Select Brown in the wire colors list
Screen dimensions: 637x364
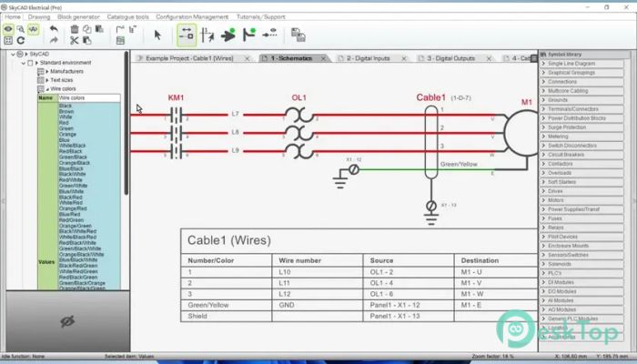66,111
